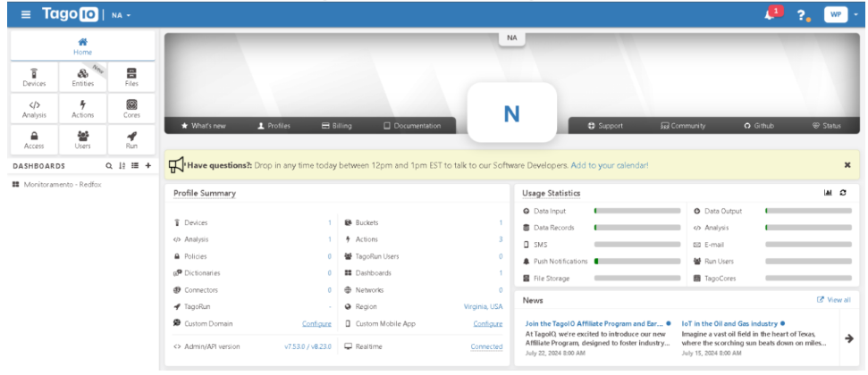868x375 pixels.
Task: Open Profiles from banner bar
Action: pyautogui.click(x=274, y=126)
